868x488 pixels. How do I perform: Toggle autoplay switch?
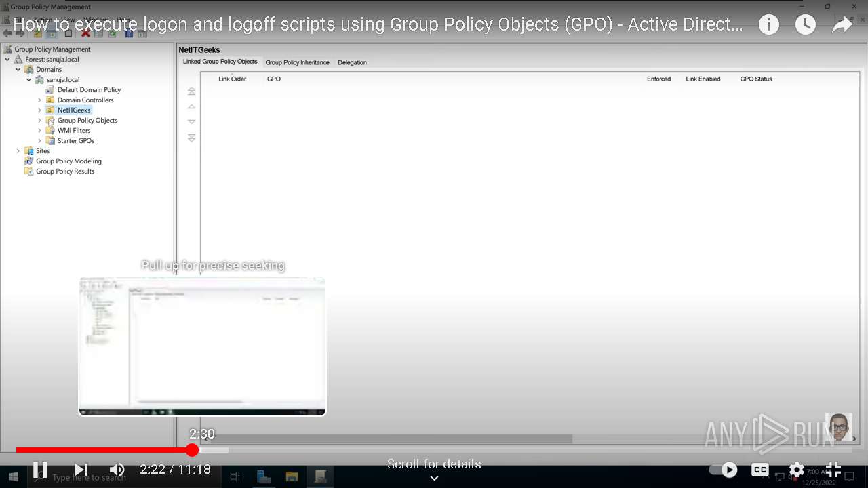tap(724, 470)
